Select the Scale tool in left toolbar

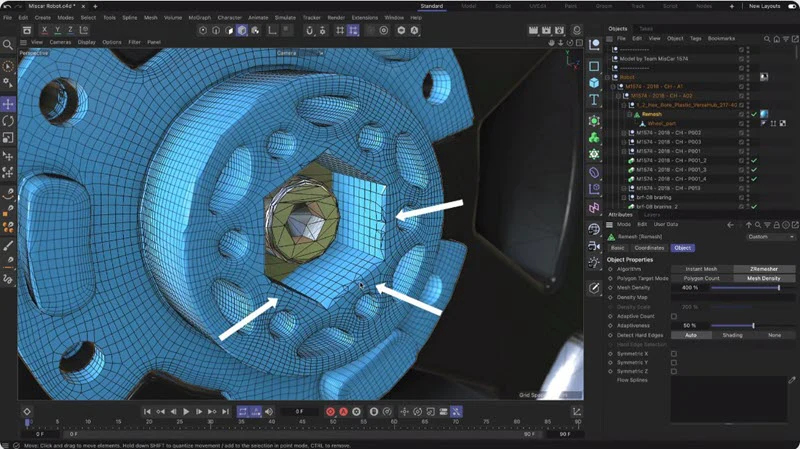[x=8, y=138]
